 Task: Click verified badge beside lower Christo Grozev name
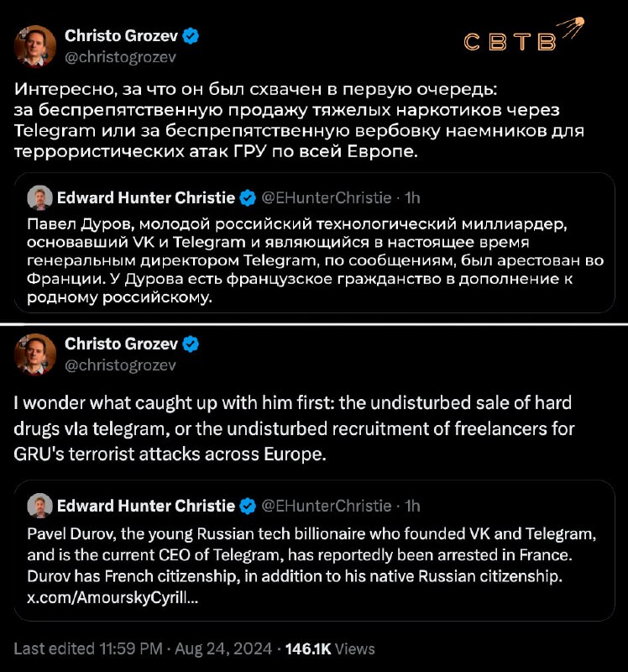tap(191, 344)
